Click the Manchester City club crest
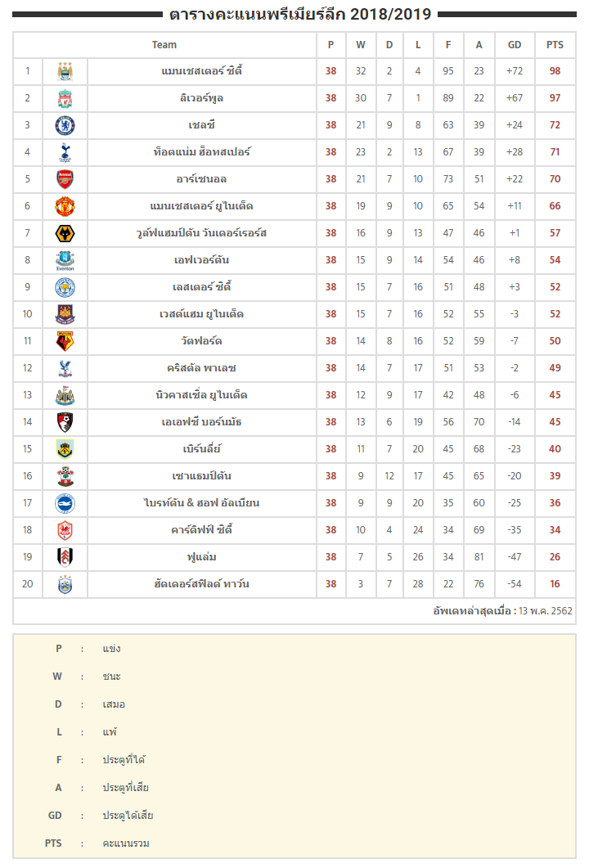589x868 pixels. click(65, 71)
